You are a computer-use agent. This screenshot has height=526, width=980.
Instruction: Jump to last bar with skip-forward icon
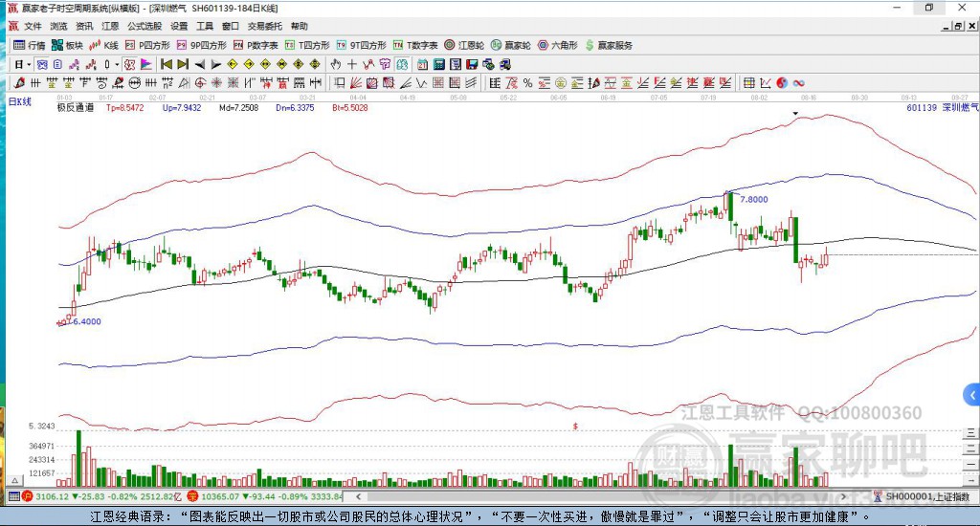tap(183, 64)
